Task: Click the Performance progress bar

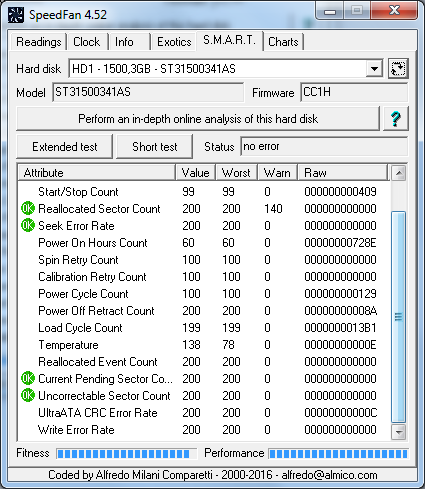Action: (x=338, y=453)
